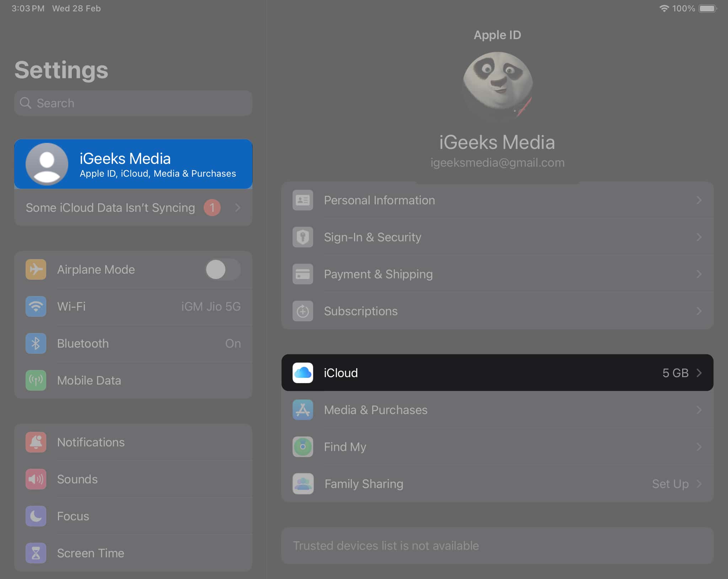The image size is (728, 579).
Task: Open the Focus settings label
Action: coord(73,516)
